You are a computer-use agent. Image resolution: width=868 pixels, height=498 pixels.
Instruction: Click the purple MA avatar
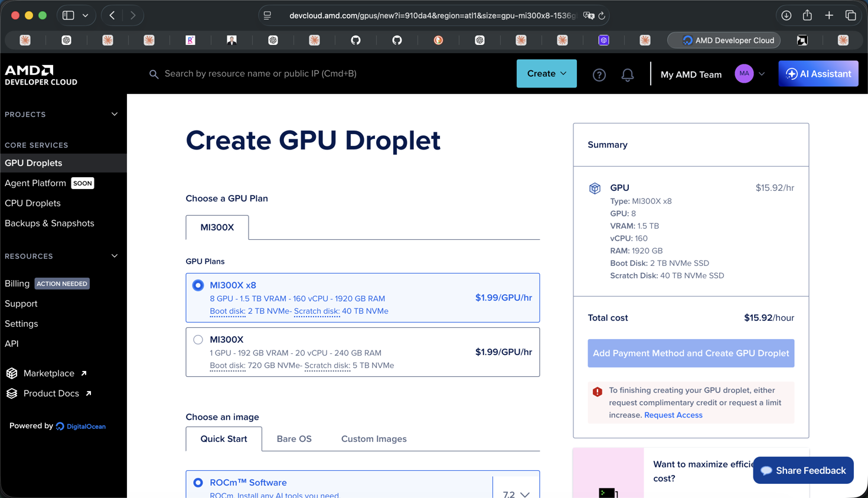click(x=744, y=74)
